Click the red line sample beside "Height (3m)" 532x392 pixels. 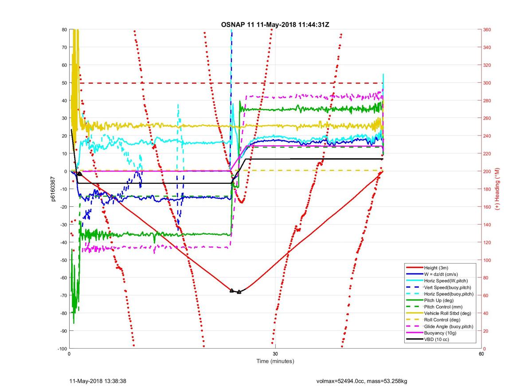(x=414, y=267)
